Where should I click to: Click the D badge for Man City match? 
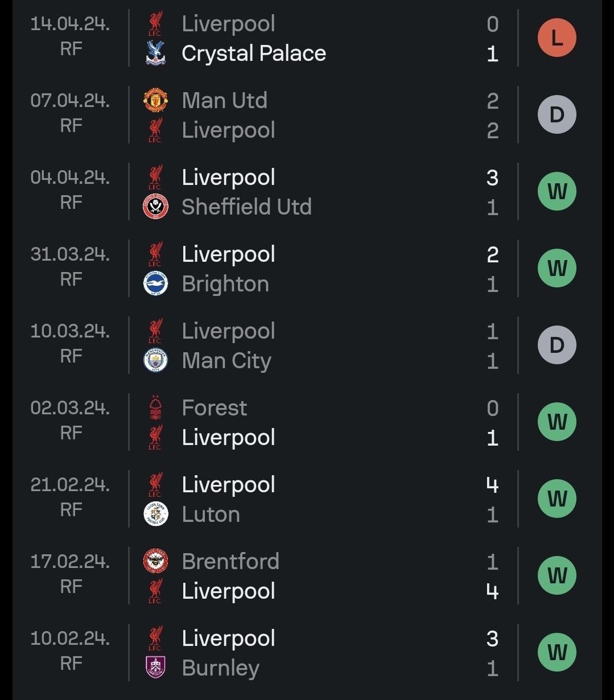[x=557, y=345]
